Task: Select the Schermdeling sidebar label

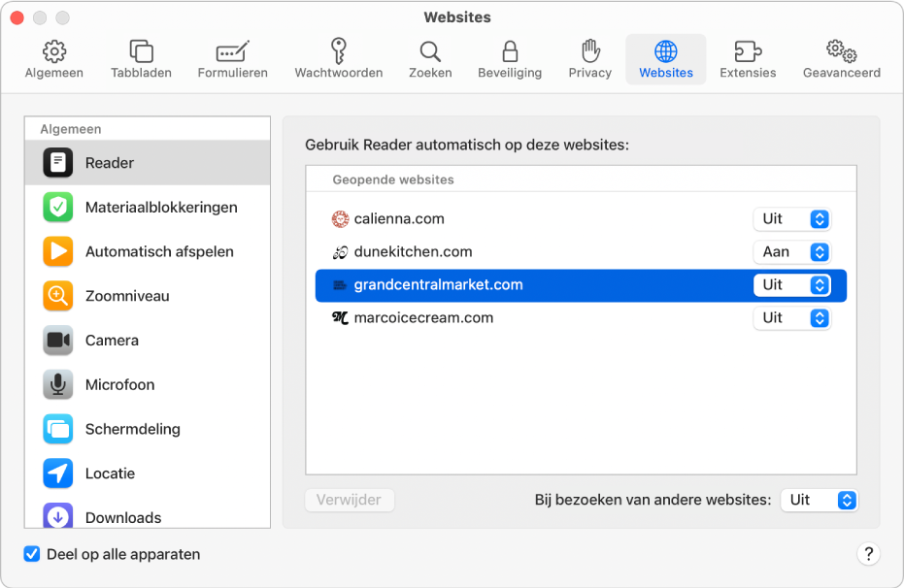Action: tap(133, 429)
